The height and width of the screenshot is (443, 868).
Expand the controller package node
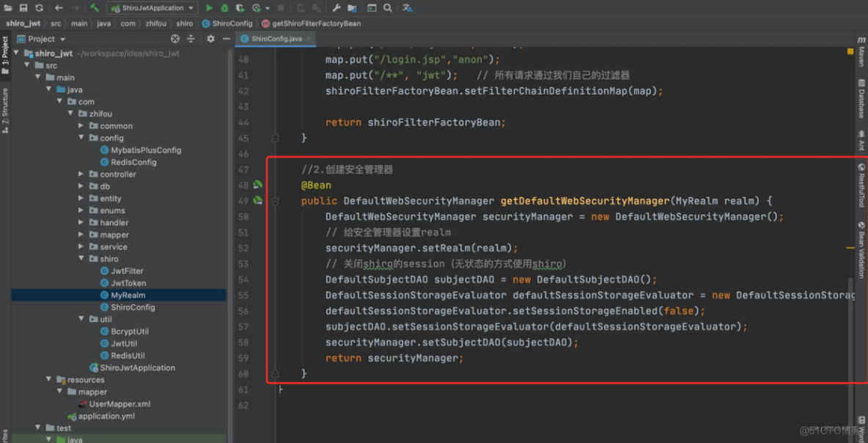[x=81, y=174]
